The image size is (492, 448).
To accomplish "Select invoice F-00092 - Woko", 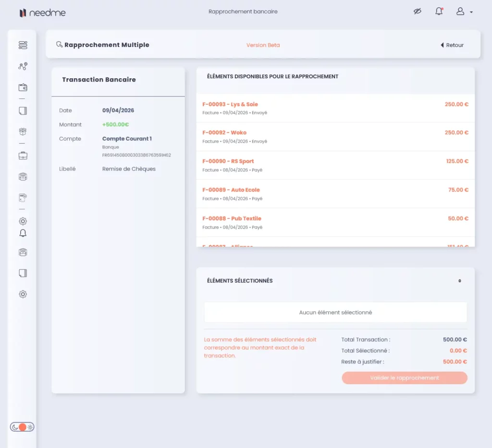I will tap(335, 136).
